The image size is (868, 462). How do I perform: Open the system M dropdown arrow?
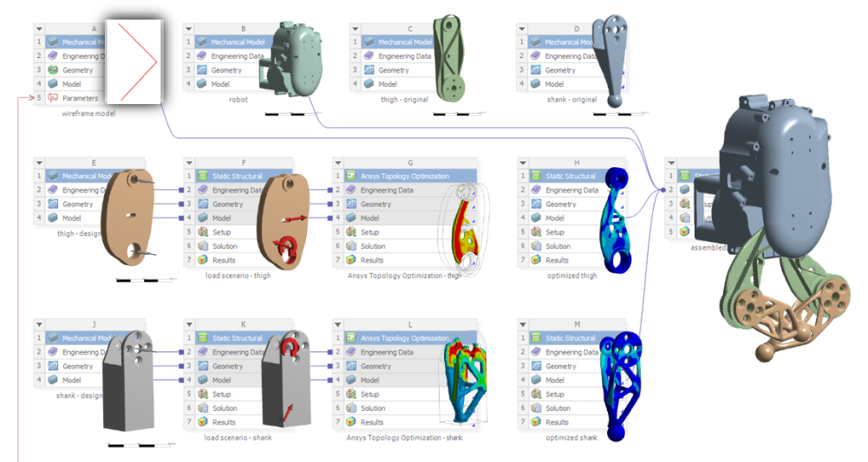522,325
